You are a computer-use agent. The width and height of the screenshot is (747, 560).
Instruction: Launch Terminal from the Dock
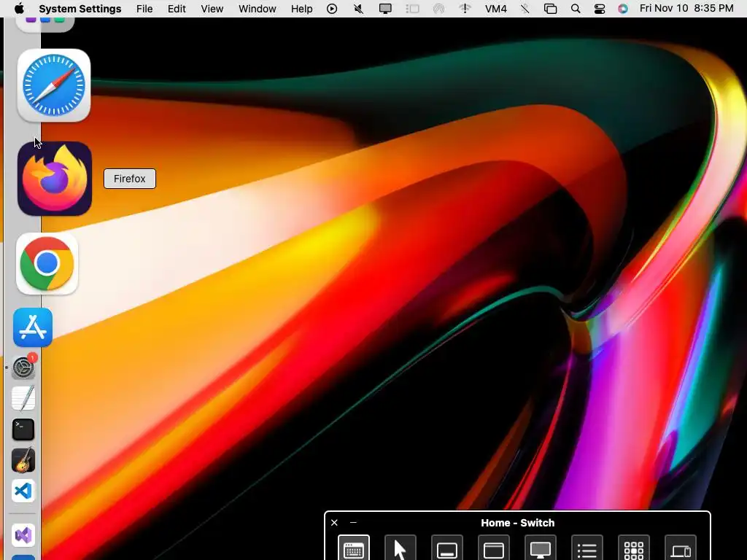tap(23, 429)
